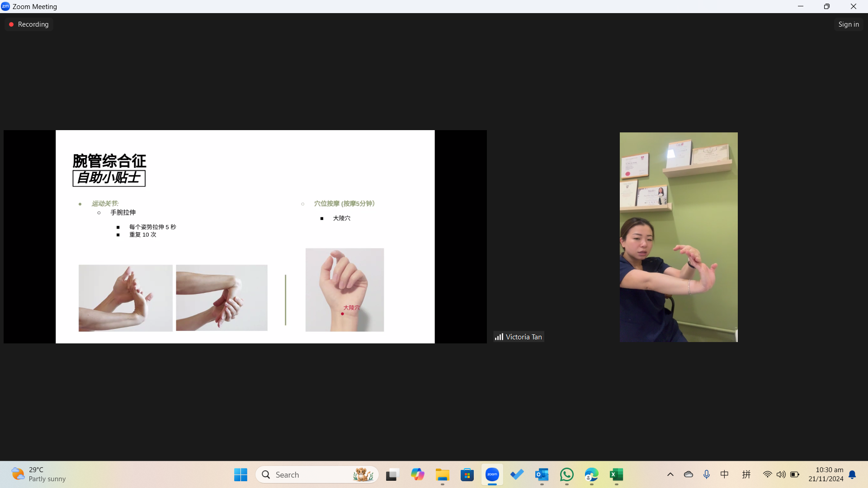Viewport: 868px width, 488px height.
Task: Open WhatsApp from the taskbar
Action: pyautogui.click(x=566, y=474)
